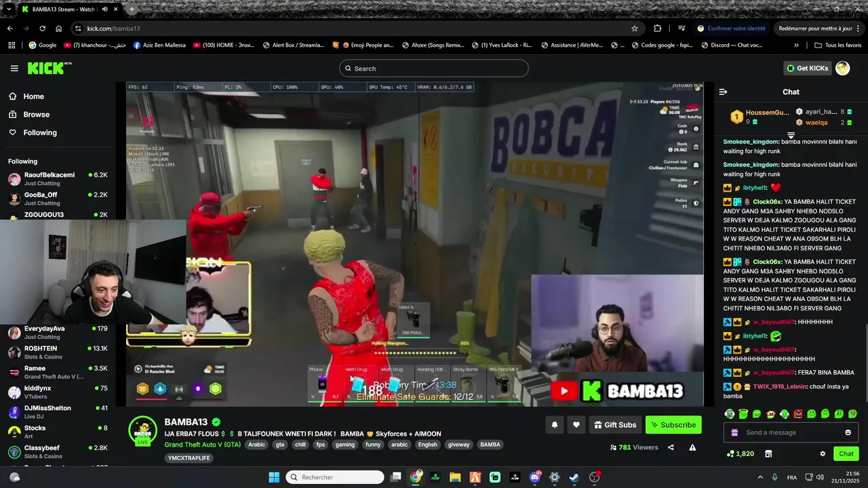Click the 1,820 channel points balance
The height and width of the screenshot is (488, 868).
click(x=741, y=453)
